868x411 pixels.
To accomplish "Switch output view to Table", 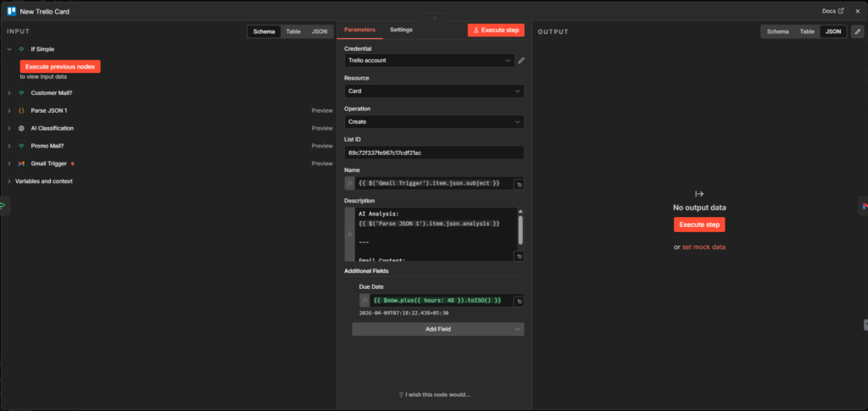I will 807,31.
